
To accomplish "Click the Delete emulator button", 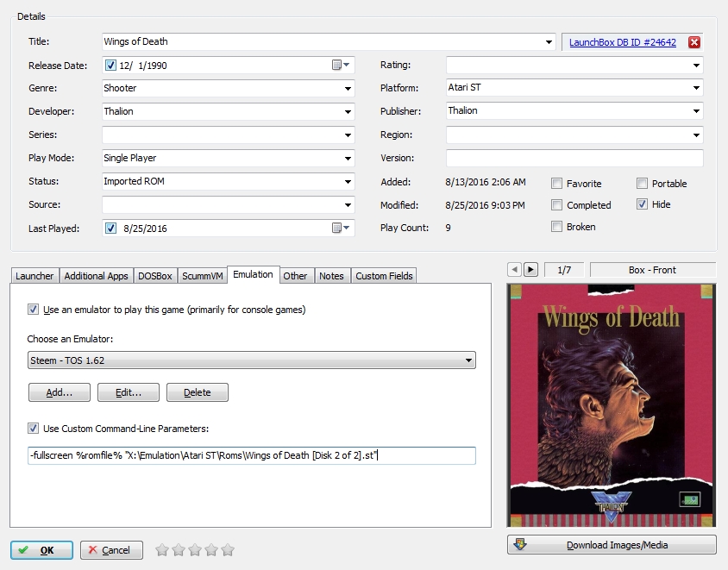I will [198, 392].
